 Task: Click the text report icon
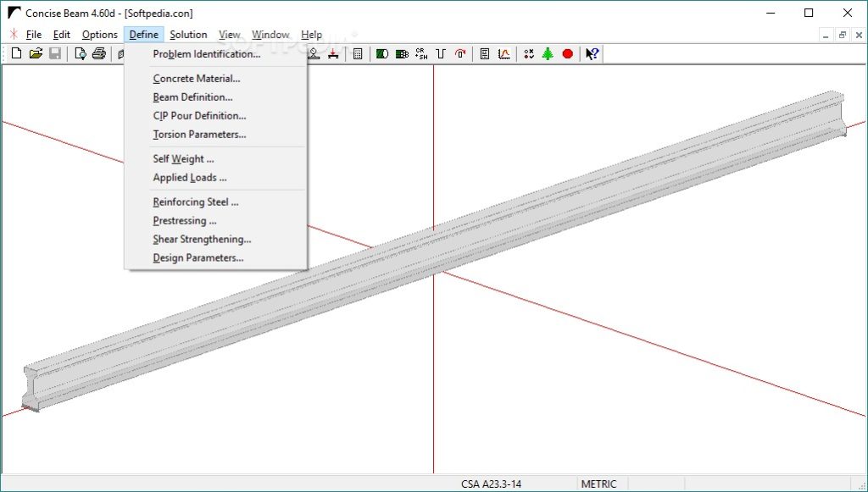(x=485, y=54)
